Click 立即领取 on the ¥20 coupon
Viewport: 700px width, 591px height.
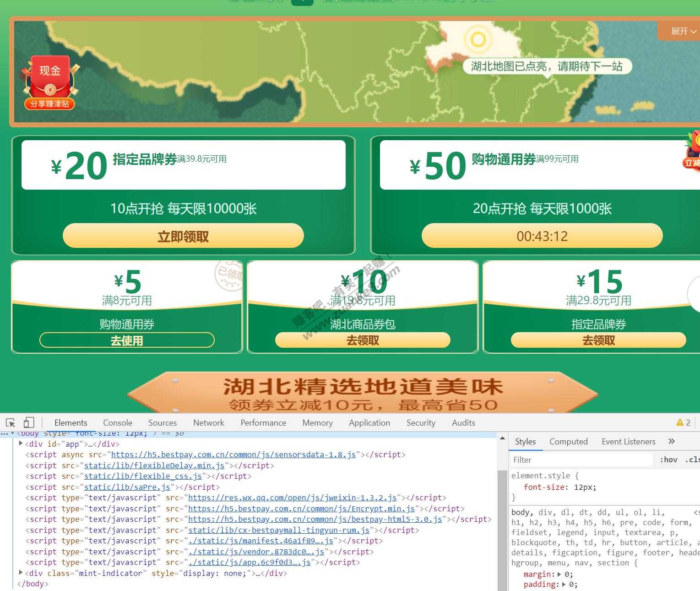pos(183,236)
